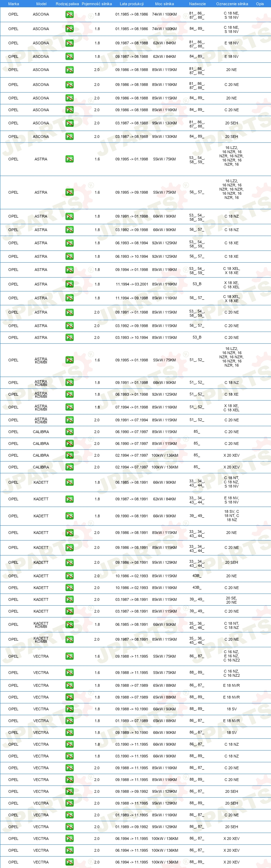Select fuel icon in KADETT 20 SE, 20 NE row
The image size is (271, 868).
click(x=70, y=599)
